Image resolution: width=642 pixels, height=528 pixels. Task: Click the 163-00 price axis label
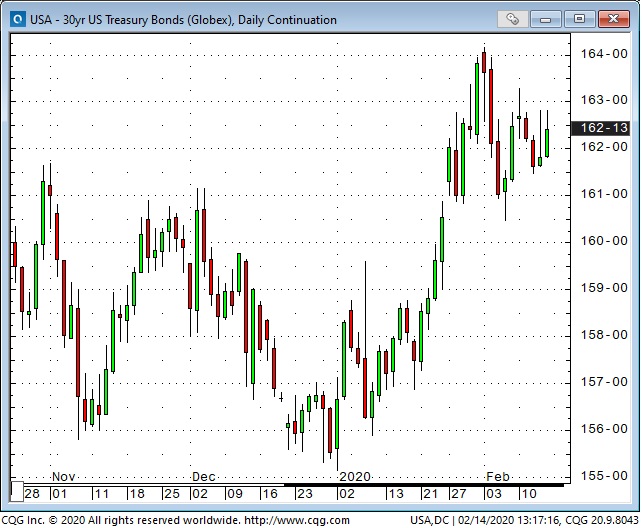(x=604, y=100)
